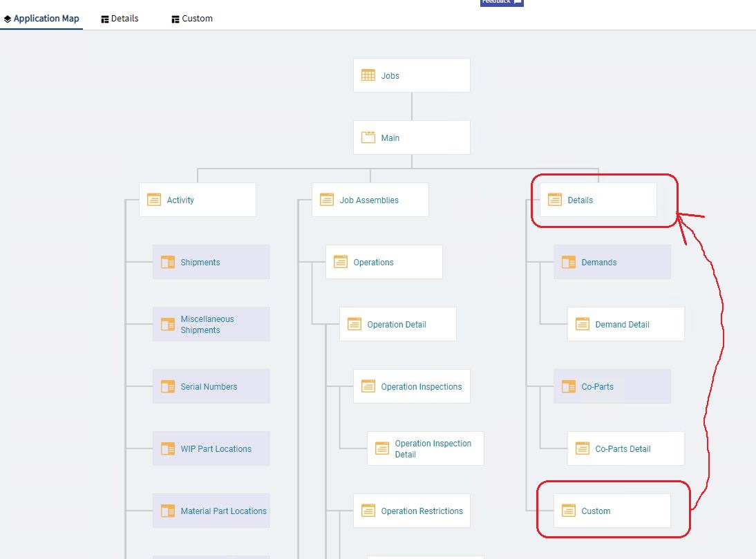Screen dimensions: 756x559
Task: Click page icon in Operation Restrictions node
Action: (368, 511)
